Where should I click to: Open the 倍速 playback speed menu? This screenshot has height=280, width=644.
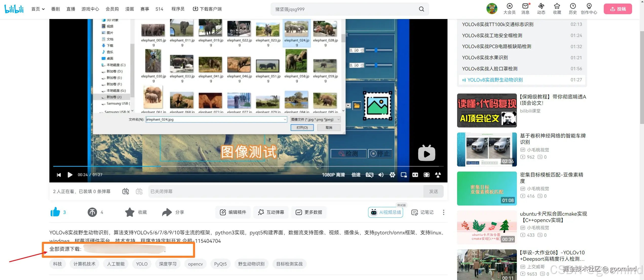tap(356, 175)
